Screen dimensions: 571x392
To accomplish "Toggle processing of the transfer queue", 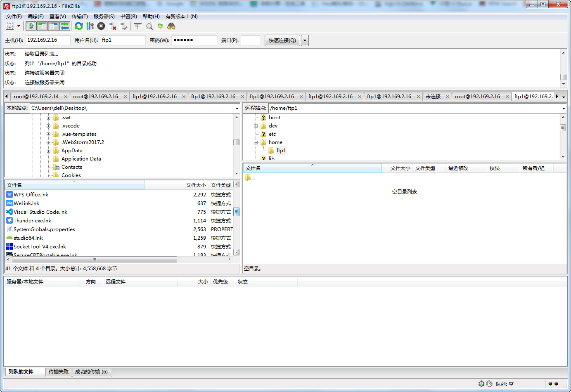I will (x=90, y=26).
